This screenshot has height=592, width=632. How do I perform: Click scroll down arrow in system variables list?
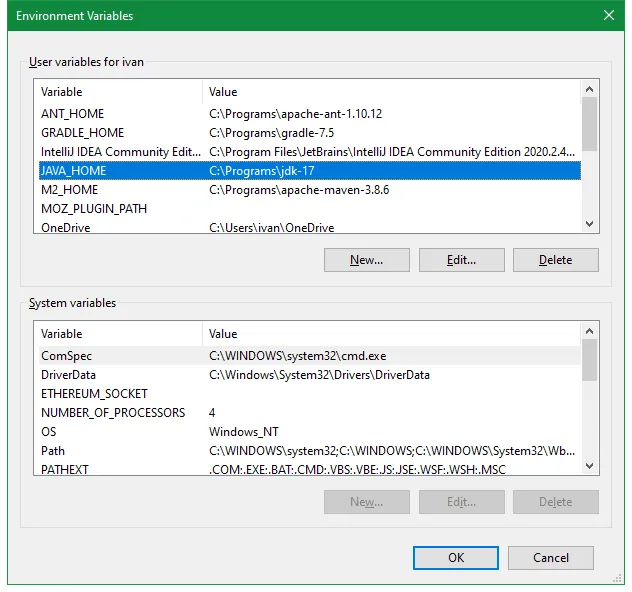coord(589,466)
